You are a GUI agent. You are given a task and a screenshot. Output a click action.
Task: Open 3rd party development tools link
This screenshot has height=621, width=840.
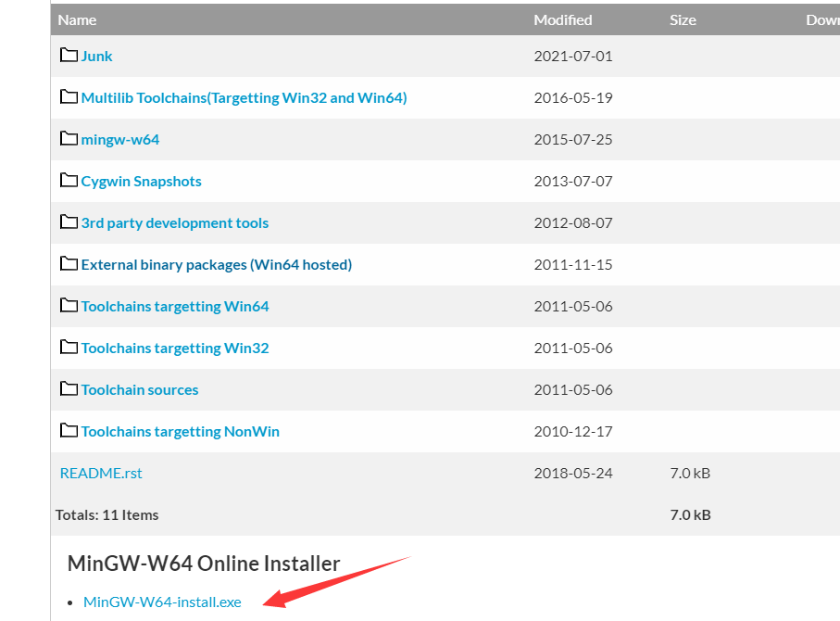(x=175, y=223)
